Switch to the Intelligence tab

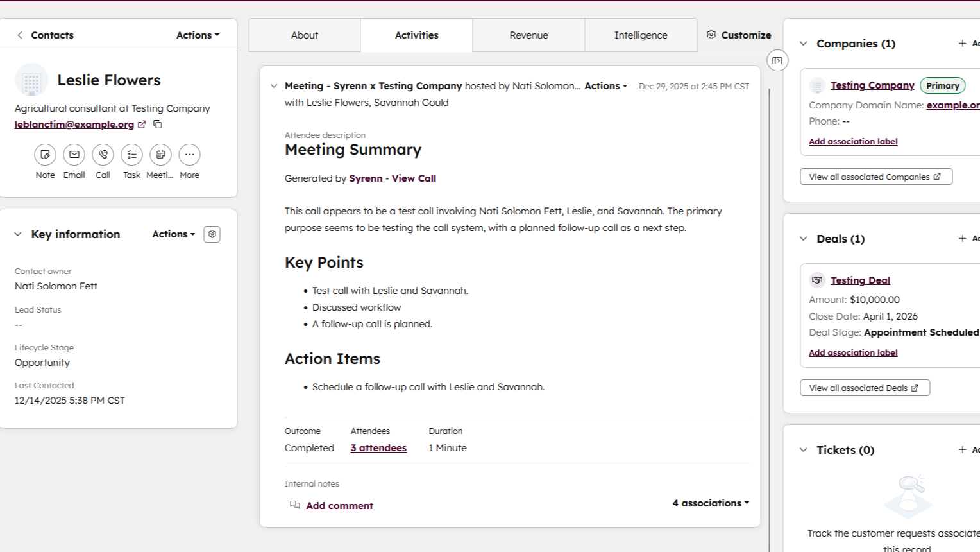640,35
